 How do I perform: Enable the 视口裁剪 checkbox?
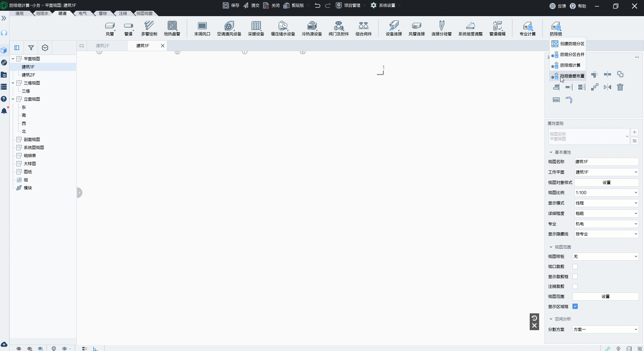[575, 267]
